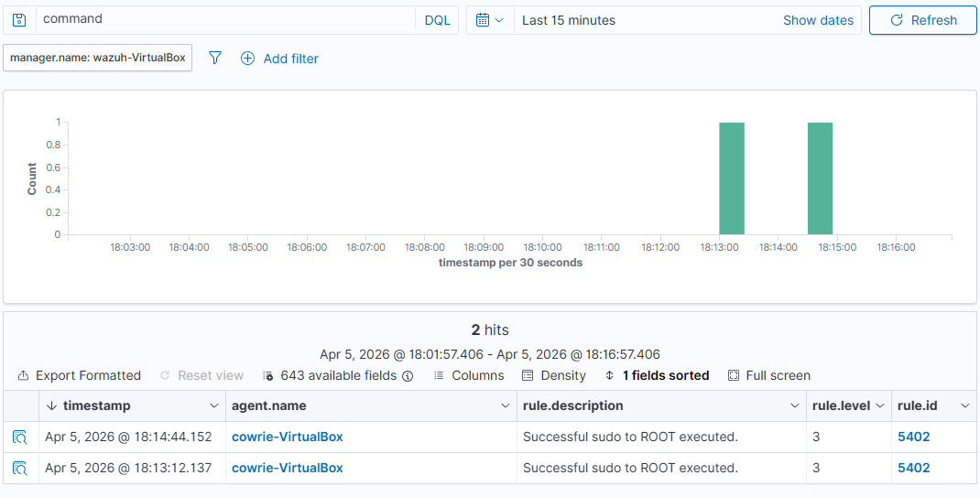
Task: Open the 643 available fields list
Action: (337, 375)
